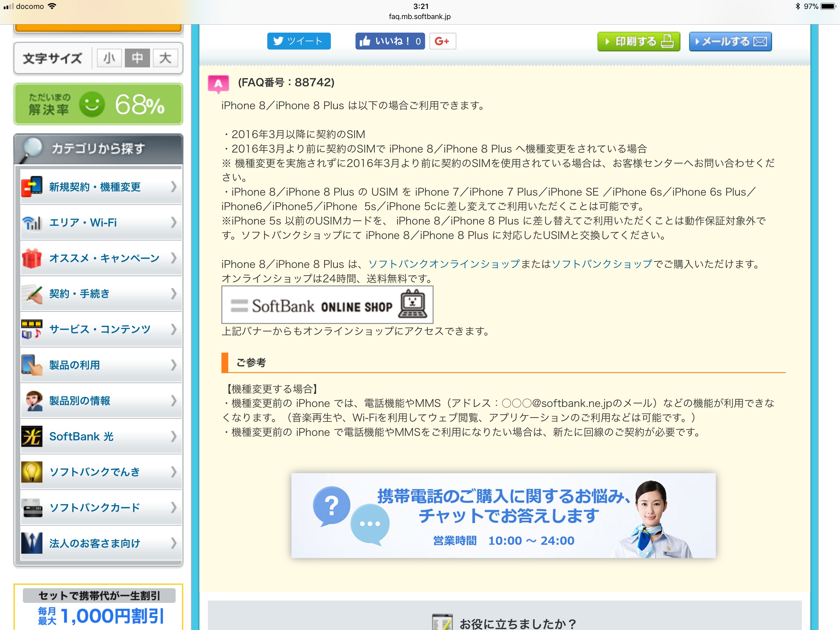The width and height of the screenshot is (840, 630).
Task: Set text size to 大
Action: coord(165,58)
